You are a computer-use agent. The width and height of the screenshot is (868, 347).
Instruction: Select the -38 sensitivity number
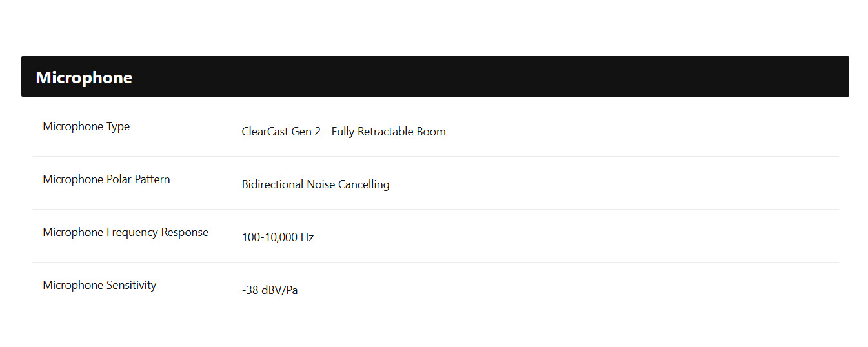(250, 290)
